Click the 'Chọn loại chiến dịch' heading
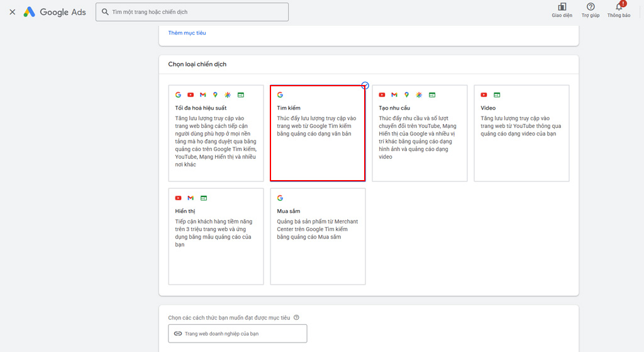The image size is (644, 352). 197,64
